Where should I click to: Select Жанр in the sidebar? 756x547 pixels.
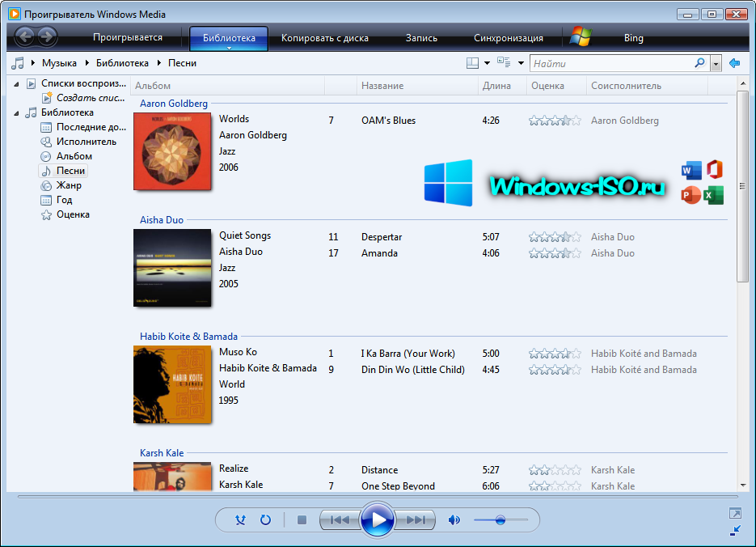pyautogui.click(x=61, y=184)
